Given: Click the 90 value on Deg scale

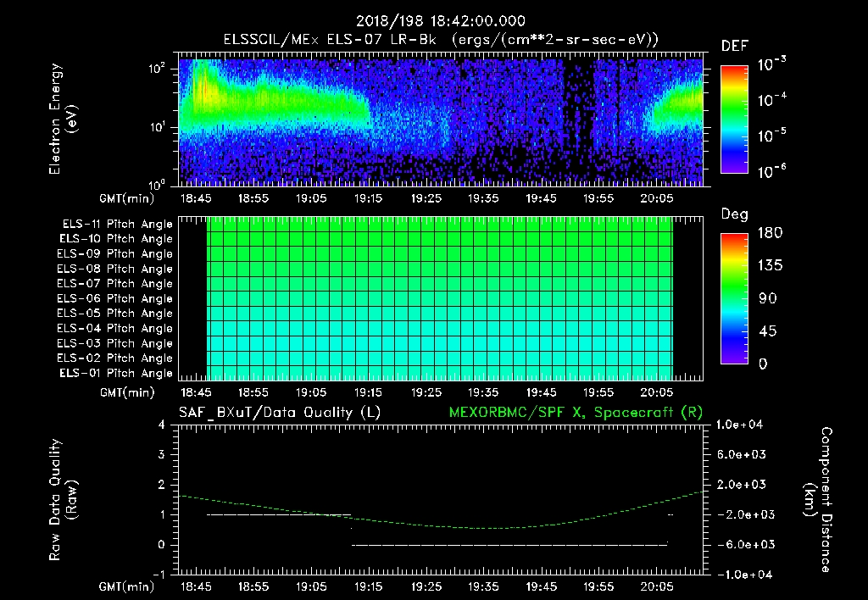Looking at the screenshot, I should (x=768, y=298).
